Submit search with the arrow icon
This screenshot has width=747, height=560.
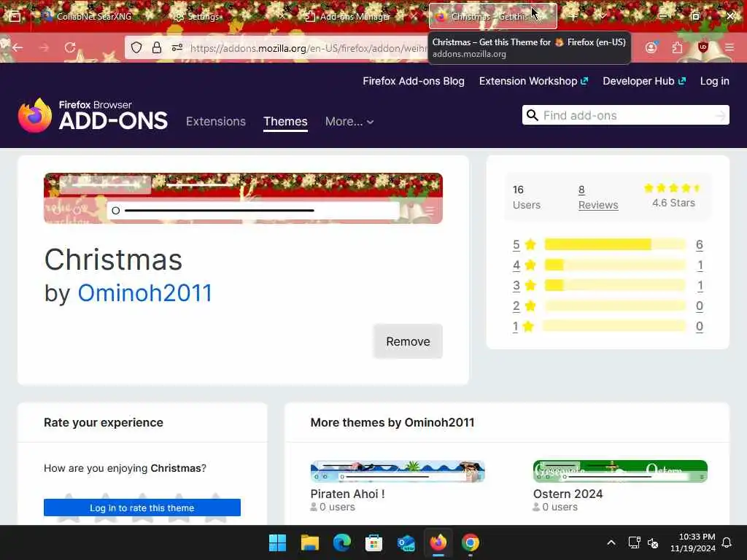pos(720,115)
